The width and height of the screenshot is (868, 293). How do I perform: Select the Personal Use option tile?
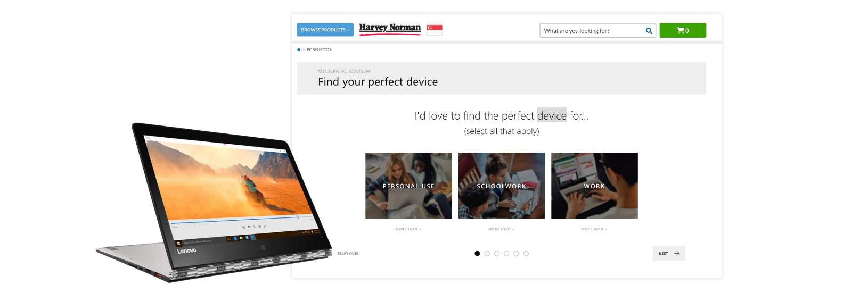coord(408,186)
